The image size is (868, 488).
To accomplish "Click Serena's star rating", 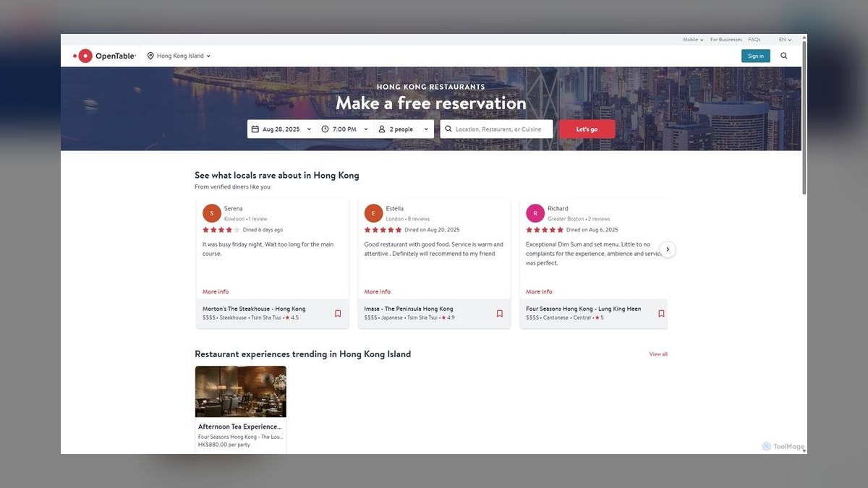I will [221, 230].
